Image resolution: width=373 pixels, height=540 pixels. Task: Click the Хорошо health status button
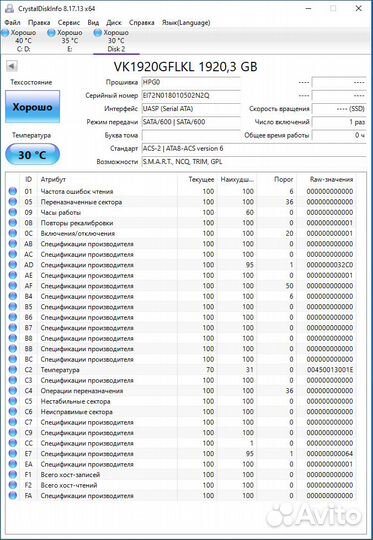(32, 107)
